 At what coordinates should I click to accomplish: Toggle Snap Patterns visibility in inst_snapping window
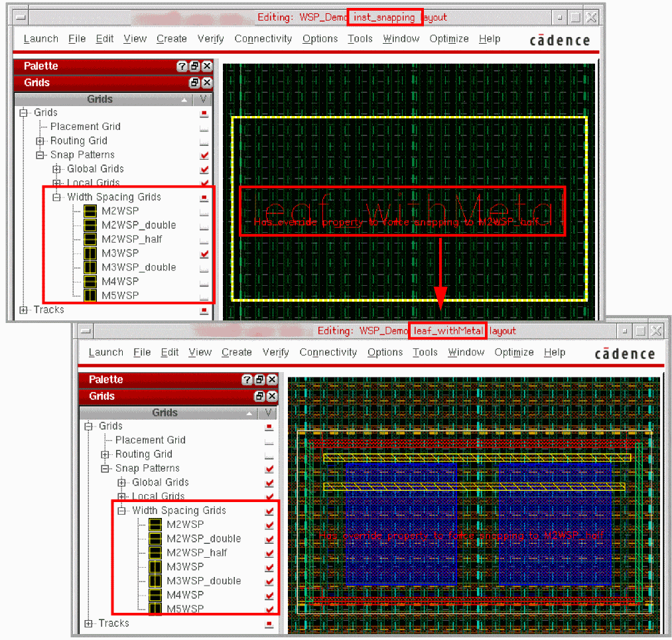[x=204, y=155]
